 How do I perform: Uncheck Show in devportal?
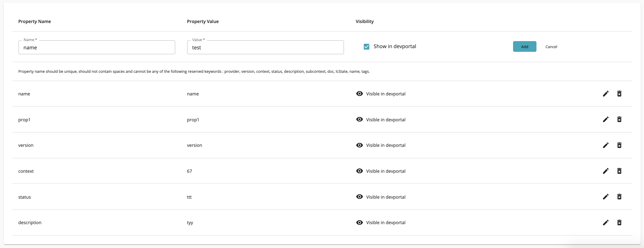click(366, 47)
